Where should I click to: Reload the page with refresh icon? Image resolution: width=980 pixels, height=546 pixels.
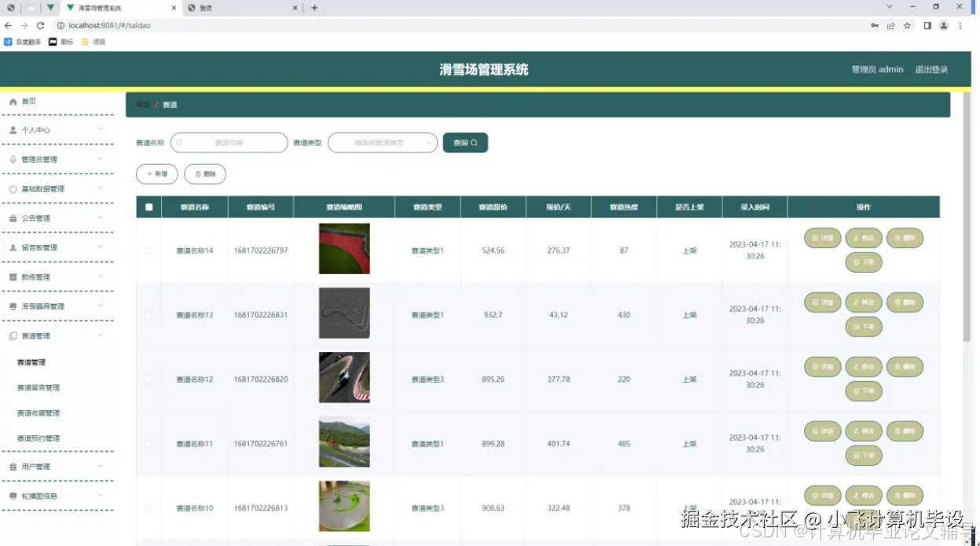[41, 25]
